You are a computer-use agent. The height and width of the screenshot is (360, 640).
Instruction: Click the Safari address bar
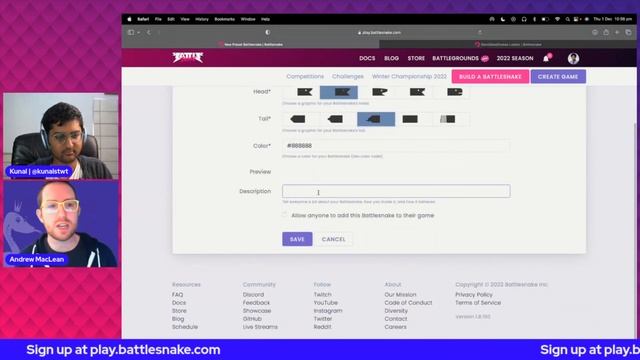coord(380,32)
